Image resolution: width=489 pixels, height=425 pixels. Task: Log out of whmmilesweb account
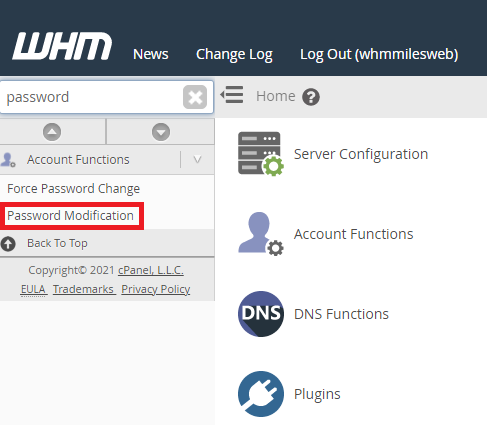click(379, 55)
